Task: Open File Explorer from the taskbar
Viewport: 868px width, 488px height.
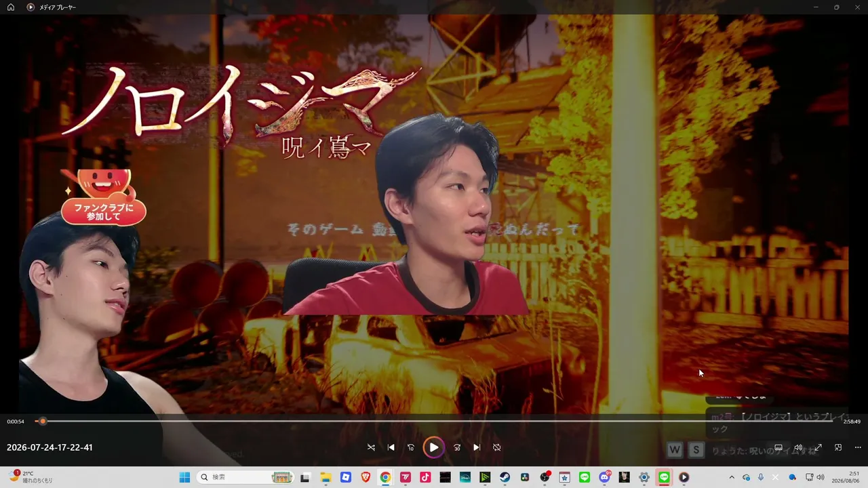Action: pyautogui.click(x=325, y=477)
